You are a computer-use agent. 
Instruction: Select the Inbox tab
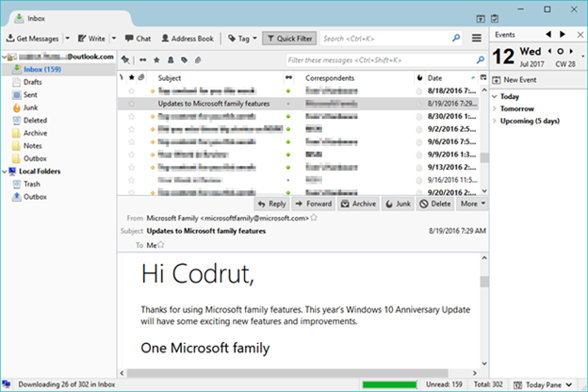(x=40, y=16)
